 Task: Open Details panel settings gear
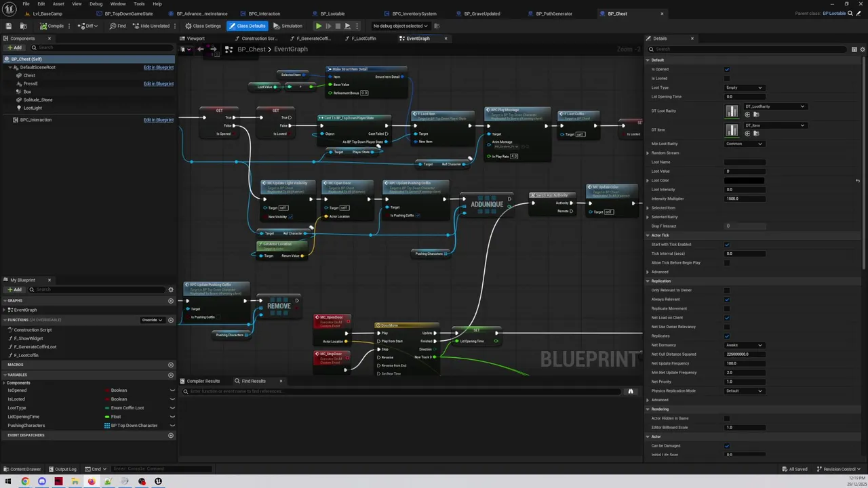click(x=862, y=49)
